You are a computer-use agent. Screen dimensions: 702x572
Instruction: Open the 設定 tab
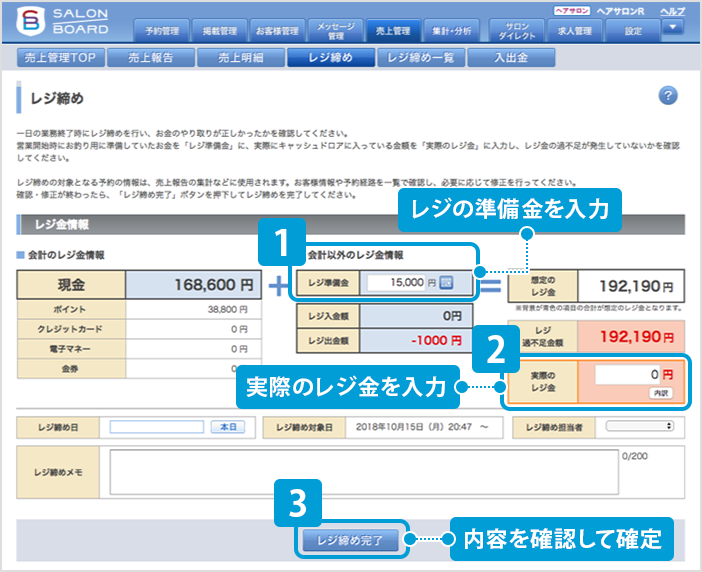633,31
